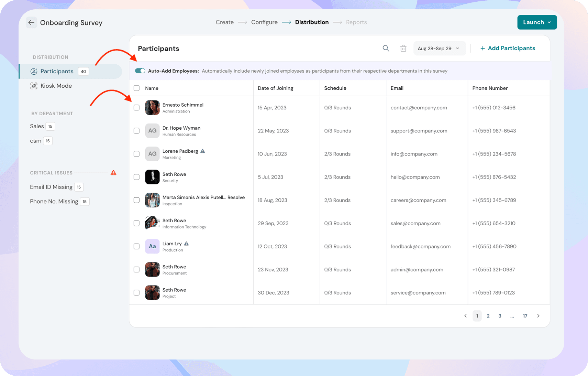Click Date of Joining column header
Viewport: 588px width, 376px height.
point(275,88)
